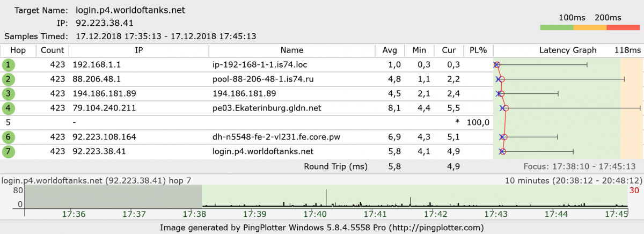Select the hop 1 green circle

click(9, 65)
